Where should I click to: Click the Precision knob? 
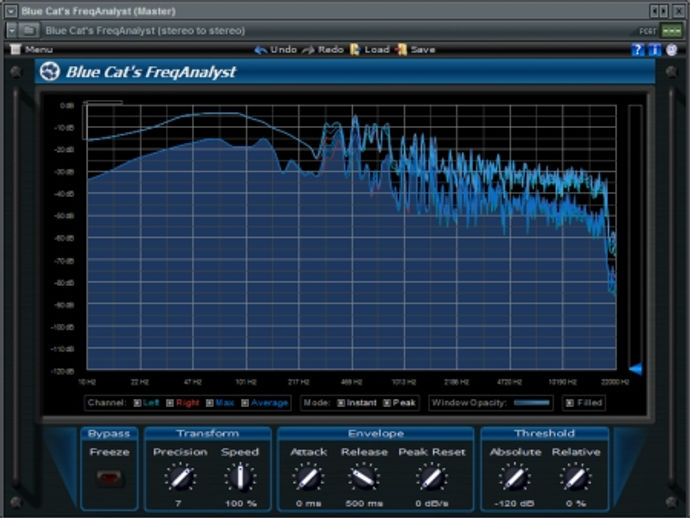point(180,478)
